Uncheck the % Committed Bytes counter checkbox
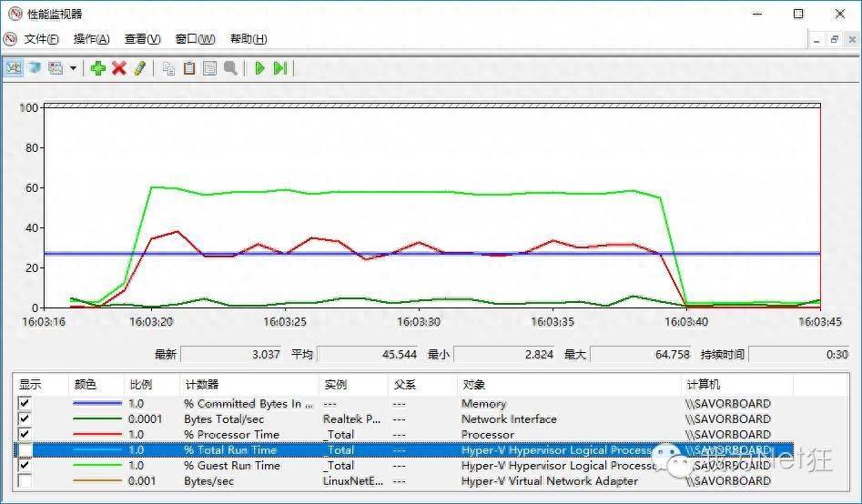The width and height of the screenshot is (862, 504). [25, 403]
